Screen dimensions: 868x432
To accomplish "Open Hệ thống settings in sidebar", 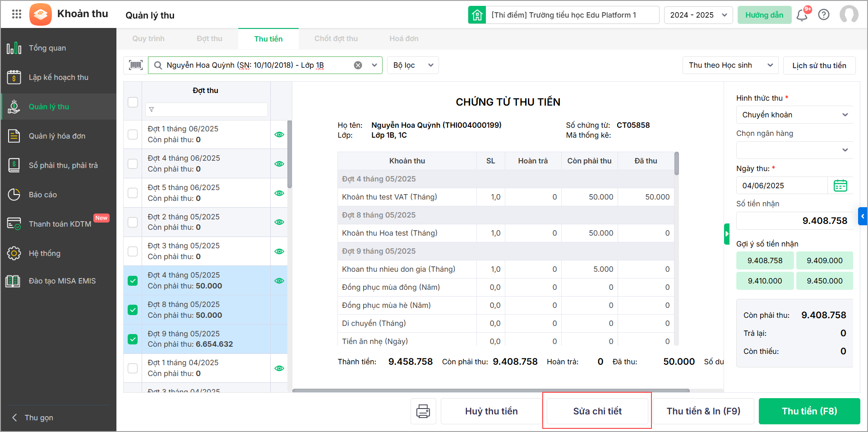I will click(59, 253).
